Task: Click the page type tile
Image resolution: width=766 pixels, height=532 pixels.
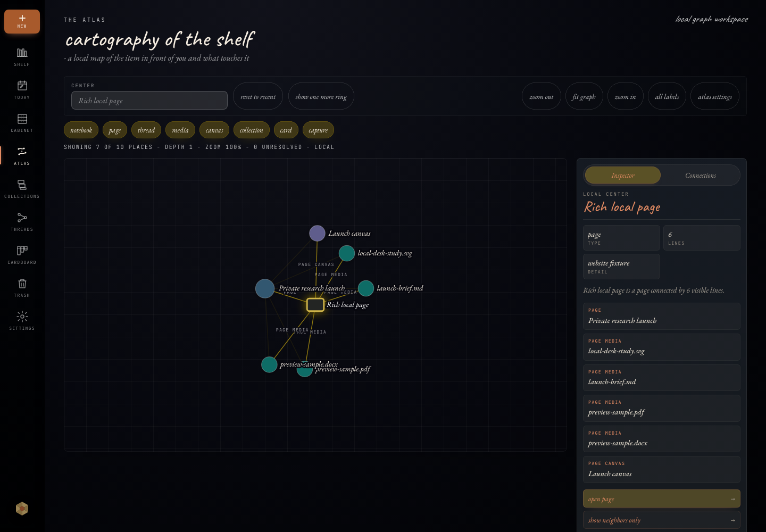Action: pyautogui.click(x=621, y=237)
